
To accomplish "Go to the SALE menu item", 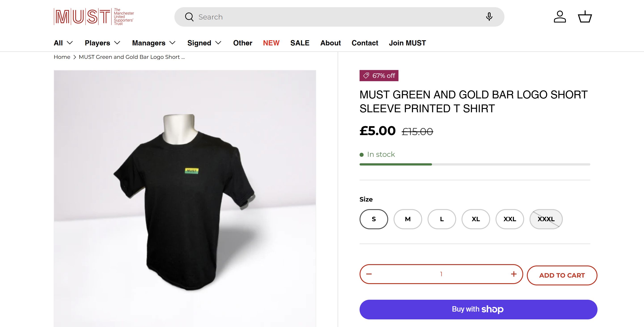I will coord(300,43).
